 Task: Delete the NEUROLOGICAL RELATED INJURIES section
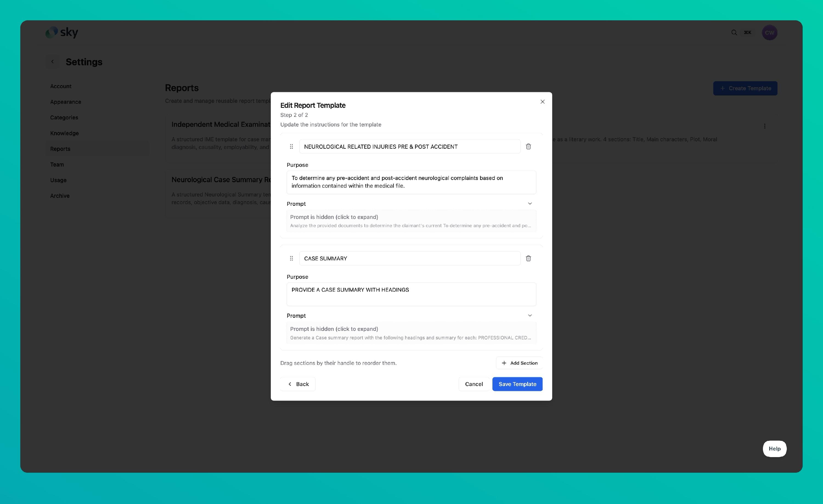coord(528,147)
